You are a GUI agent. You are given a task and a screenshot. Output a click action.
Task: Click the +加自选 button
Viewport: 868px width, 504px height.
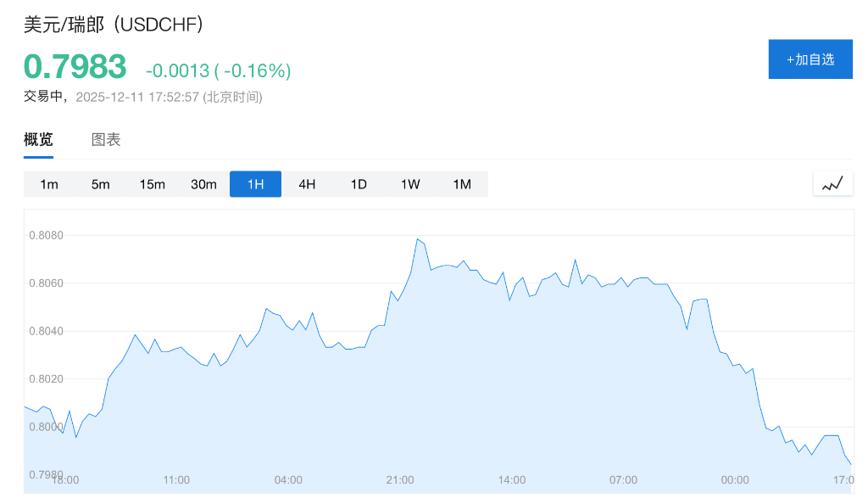pyautogui.click(x=810, y=59)
